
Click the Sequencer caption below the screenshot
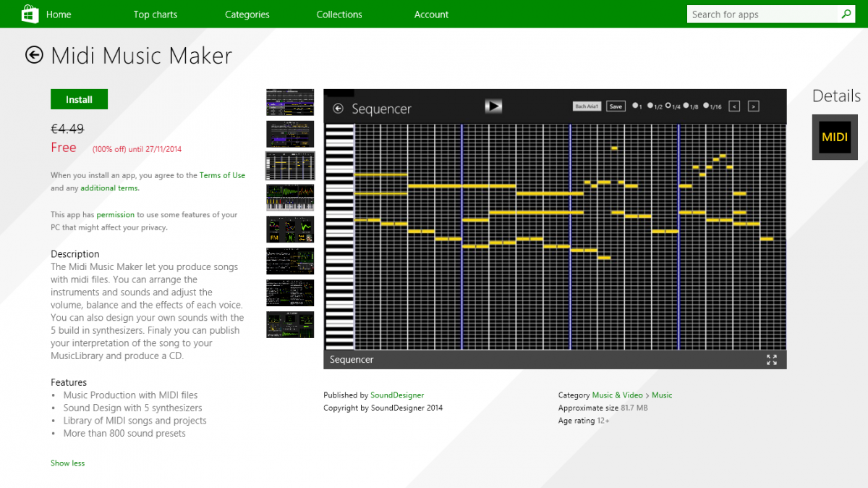[352, 360]
